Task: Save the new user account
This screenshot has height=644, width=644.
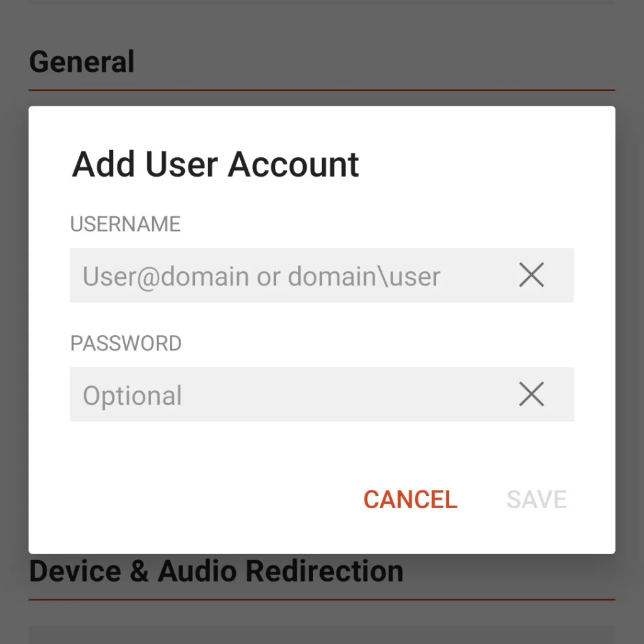Action: pyautogui.click(x=536, y=499)
